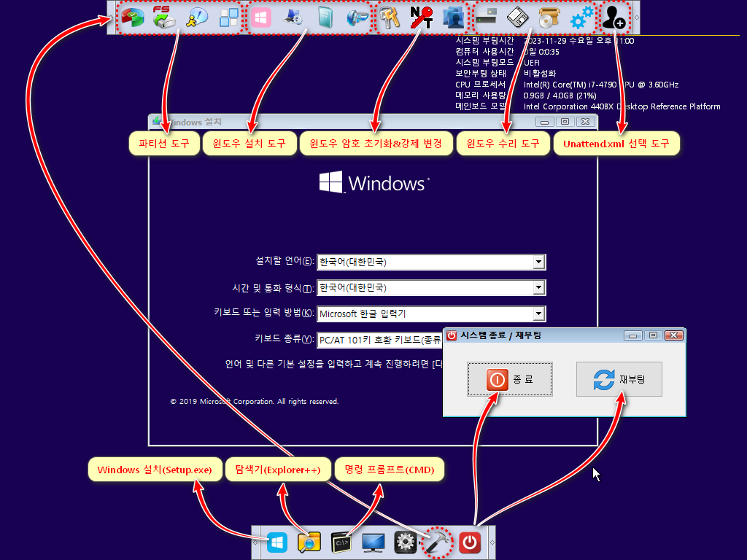This screenshot has height=560, width=747.
Task: Click the 종료 shutdown button
Action: 510,379
